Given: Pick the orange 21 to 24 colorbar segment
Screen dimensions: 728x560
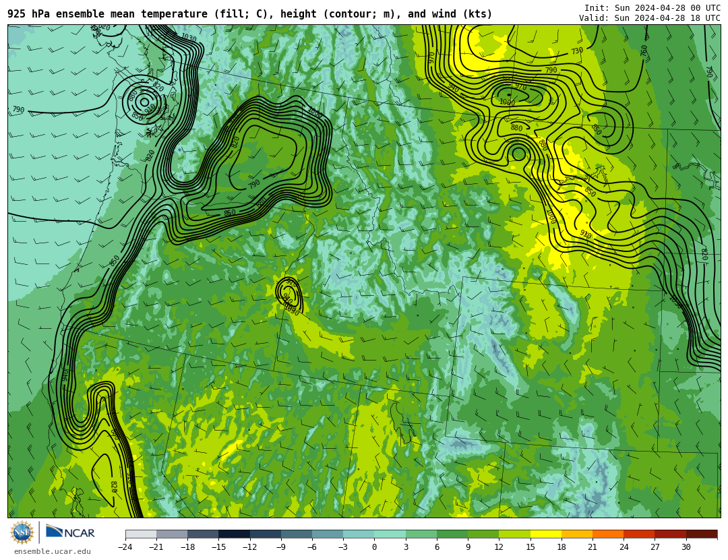Looking at the screenshot, I should click(x=608, y=534).
